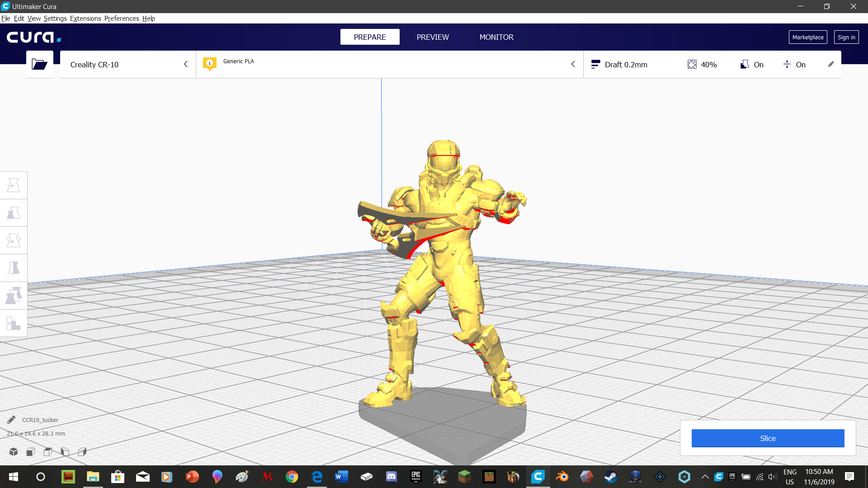Select the Rotate tool
Screen dimensions: 868x488
(14, 240)
